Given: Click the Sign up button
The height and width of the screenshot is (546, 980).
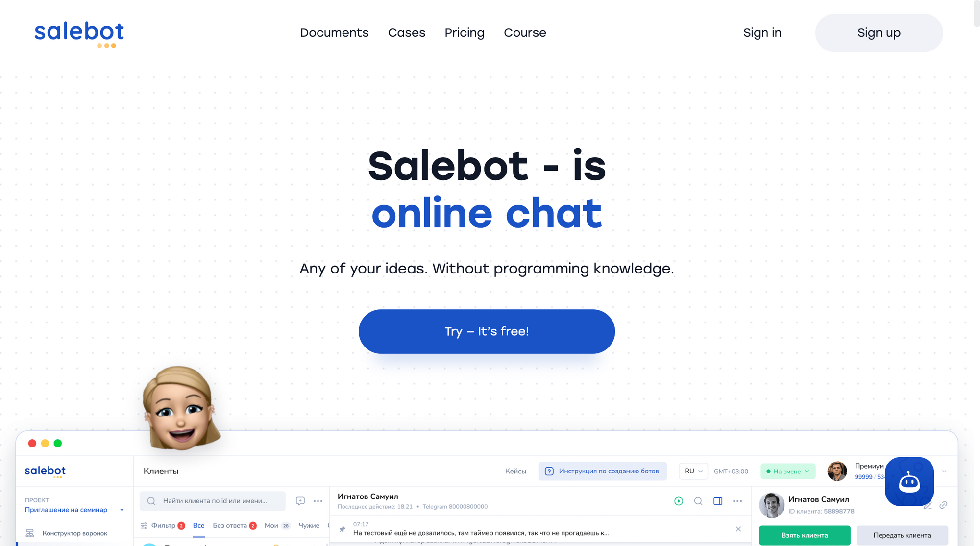Looking at the screenshot, I should point(879,31).
